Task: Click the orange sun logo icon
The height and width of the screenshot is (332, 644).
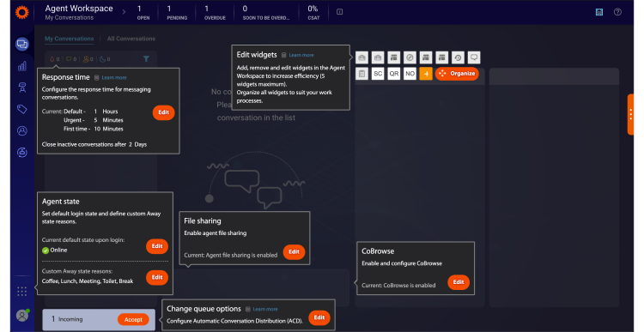Action: tap(21, 12)
